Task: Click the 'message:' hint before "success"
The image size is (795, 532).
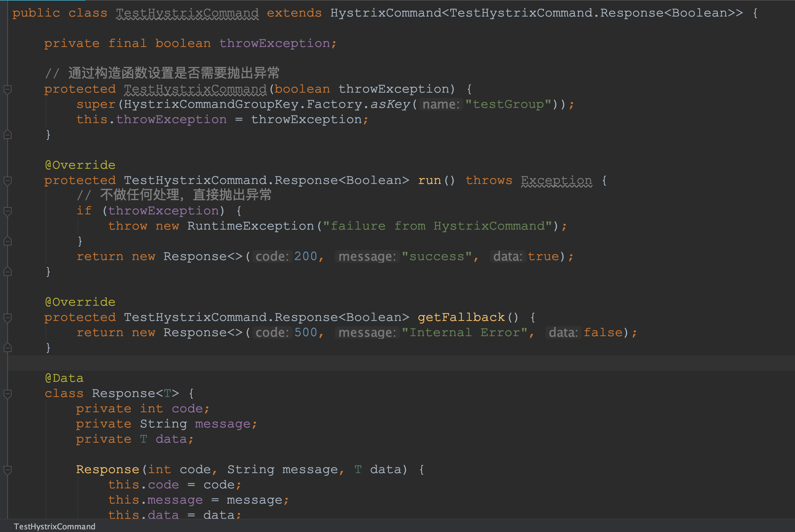Action: pos(367,256)
